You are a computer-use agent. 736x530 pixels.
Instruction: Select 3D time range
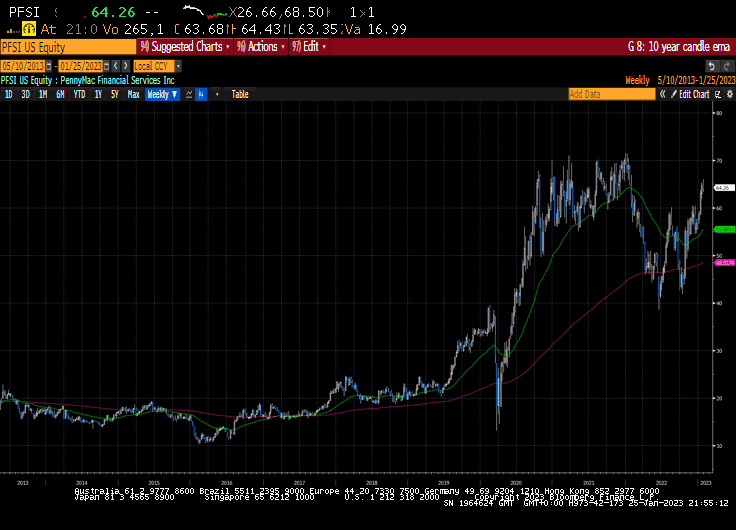point(25,94)
